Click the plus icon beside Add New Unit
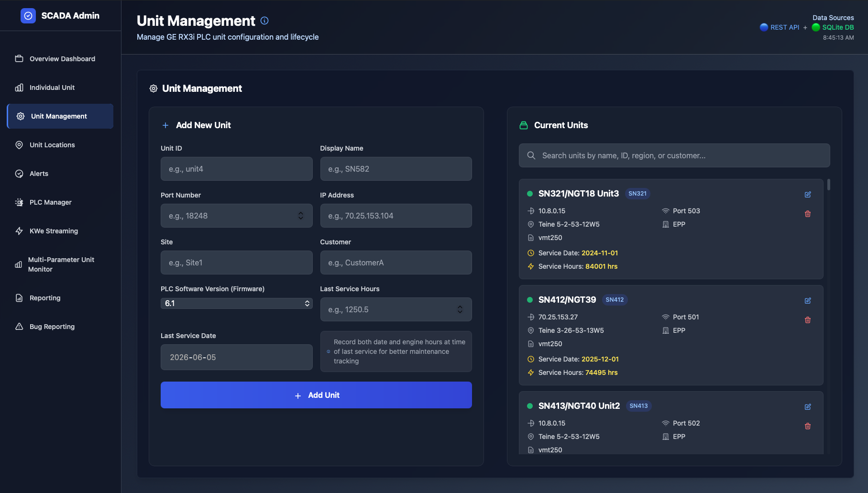Image resolution: width=868 pixels, height=493 pixels. pos(165,125)
